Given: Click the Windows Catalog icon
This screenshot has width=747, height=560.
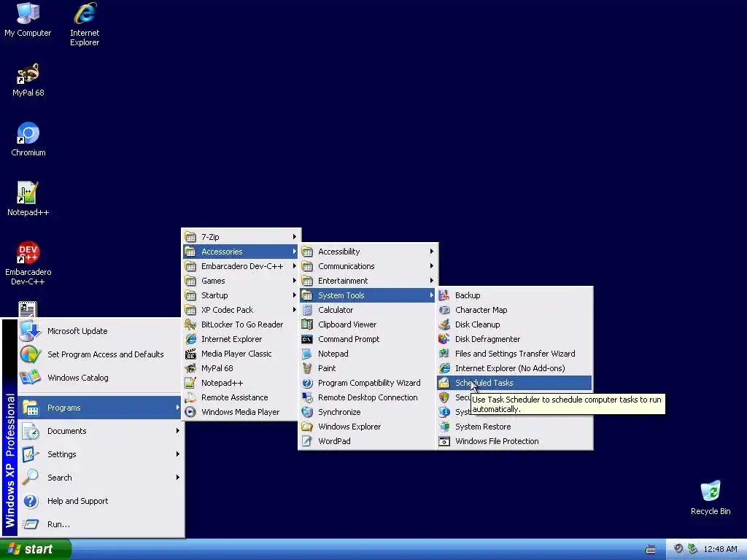Looking at the screenshot, I should [30, 378].
